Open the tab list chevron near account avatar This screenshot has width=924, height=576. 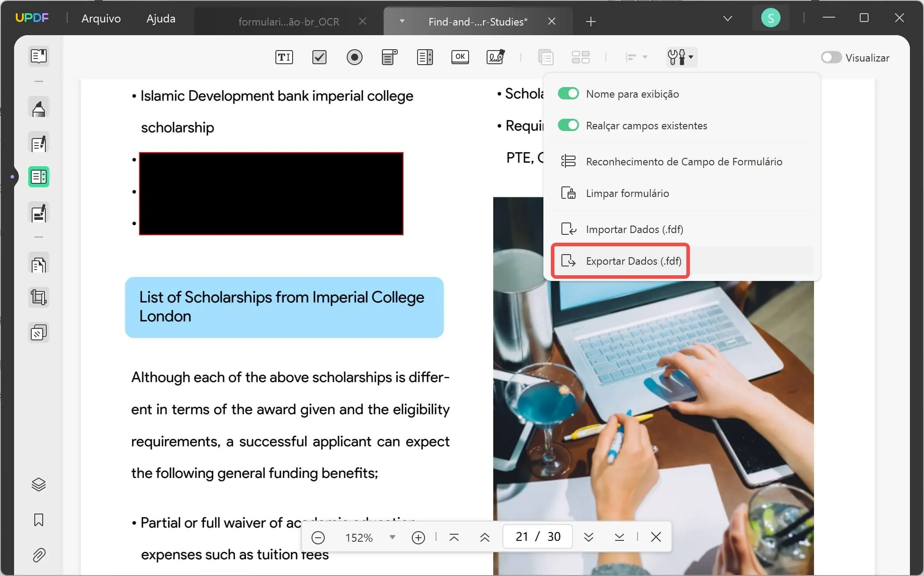pos(727,18)
